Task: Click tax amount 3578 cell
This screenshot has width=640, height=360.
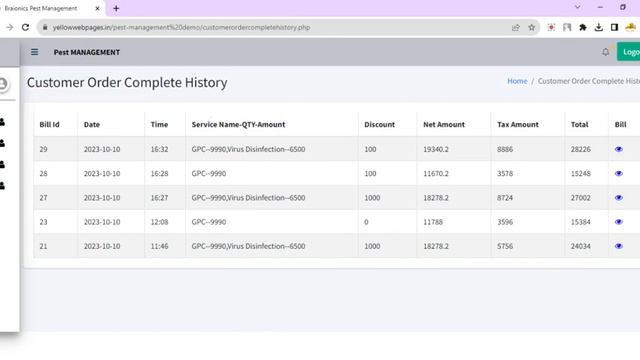Action: coord(528,173)
